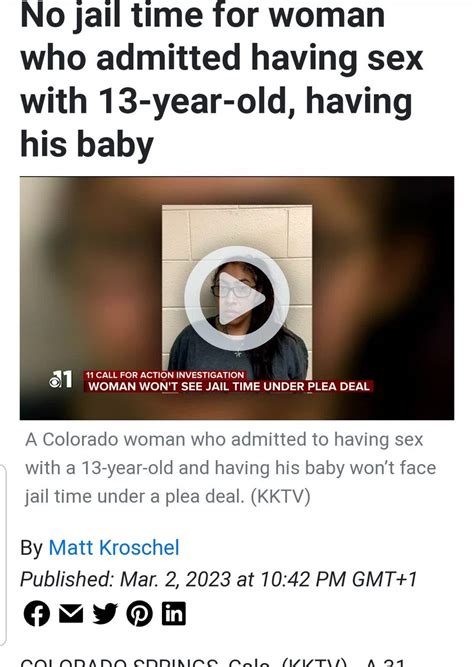Click the 'Woman won't see jail time' banner
474x667 pixels.
(x=229, y=386)
